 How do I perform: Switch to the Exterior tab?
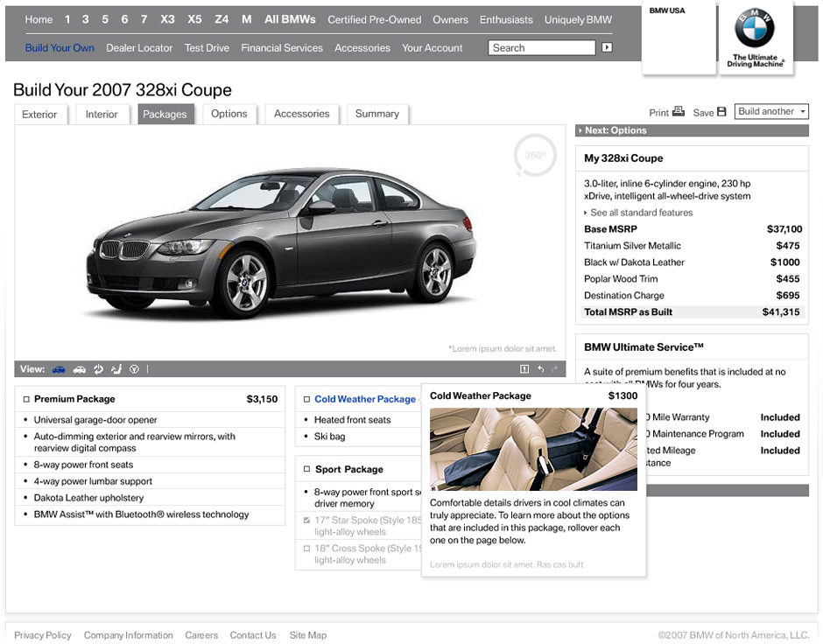(x=40, y=115)
